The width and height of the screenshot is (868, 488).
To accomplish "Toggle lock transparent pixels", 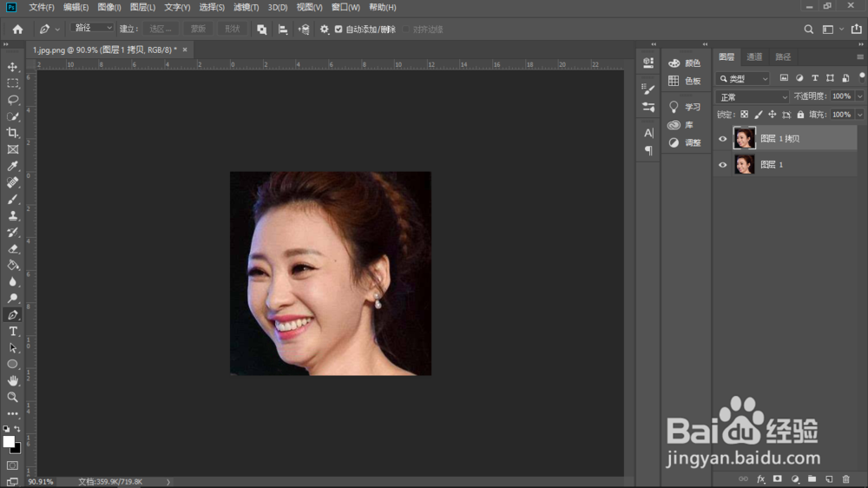I will (x=744, y=115).
